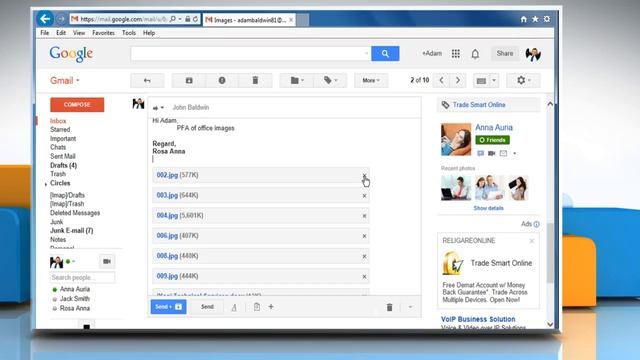This screenshot has height=360, width=640.
Task: Open the Google apps grid
Action: pyautogui.click(x=456, y=53)
